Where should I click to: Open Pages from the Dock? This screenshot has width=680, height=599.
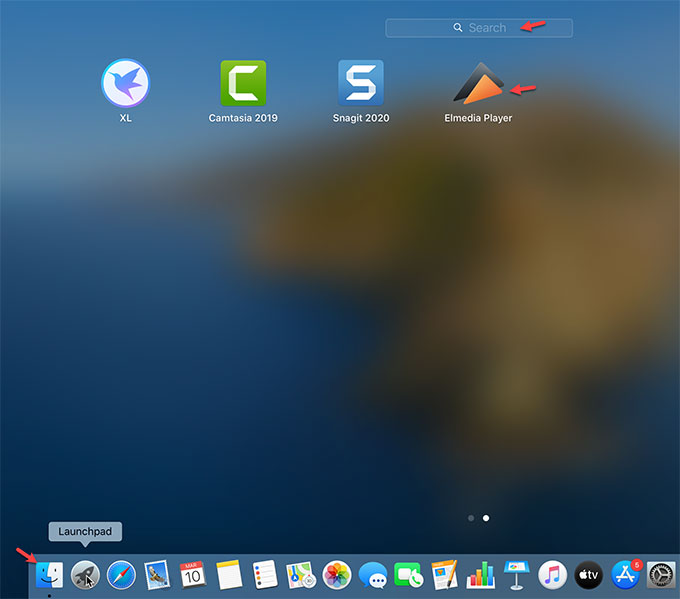pyautogui.click(x=445, y=575)
